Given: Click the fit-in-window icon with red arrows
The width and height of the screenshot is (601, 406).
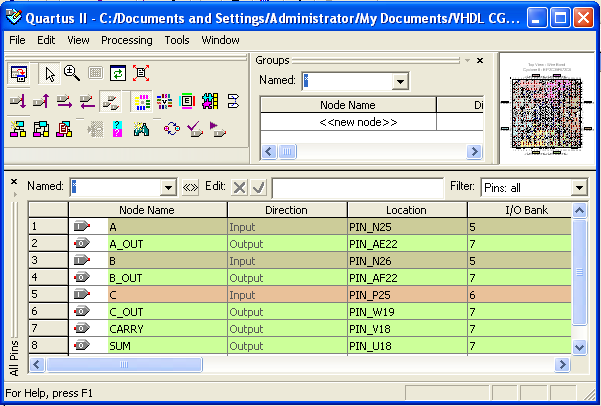Looking at the screenshot, I should tap(141, 73).
